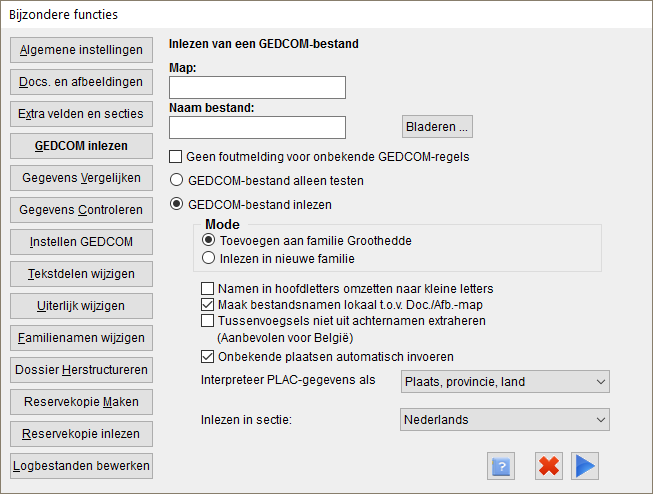
Task: Click into the 'Map' input field
Action: click(x=257, y=87)
